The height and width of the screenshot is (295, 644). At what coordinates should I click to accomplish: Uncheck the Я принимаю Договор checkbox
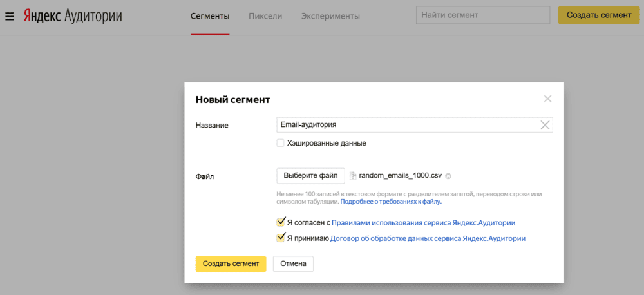(x=281, y=238)
